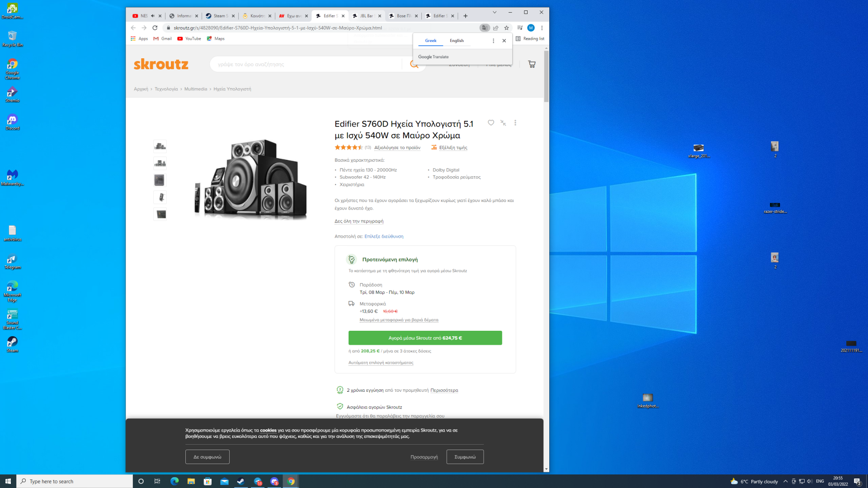Viewport: 868px width, 488px height.
Task: Bookmark this page with star icon
Action: click(x=507, y=28)
